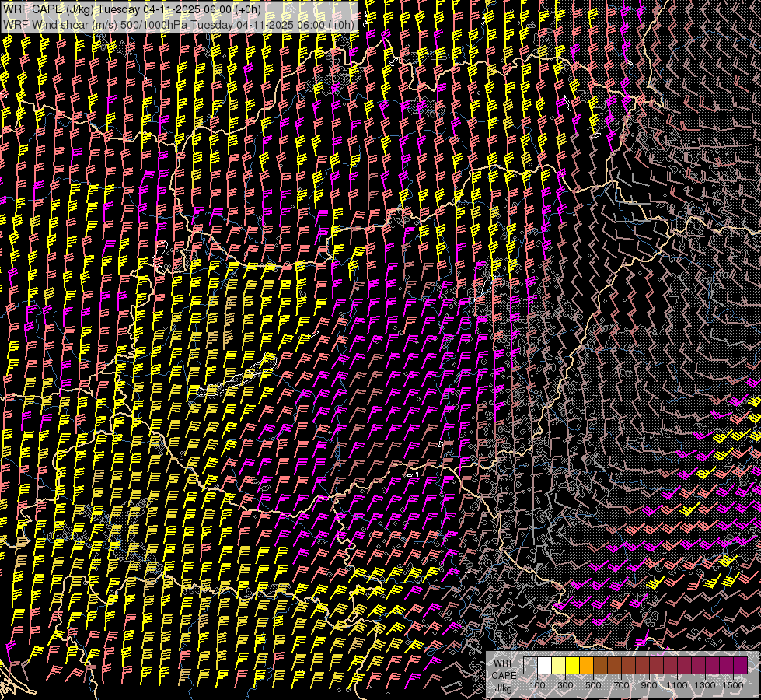Click the 1100 legend tick label
Screen dimensions: 761x700
pos(677,684)
